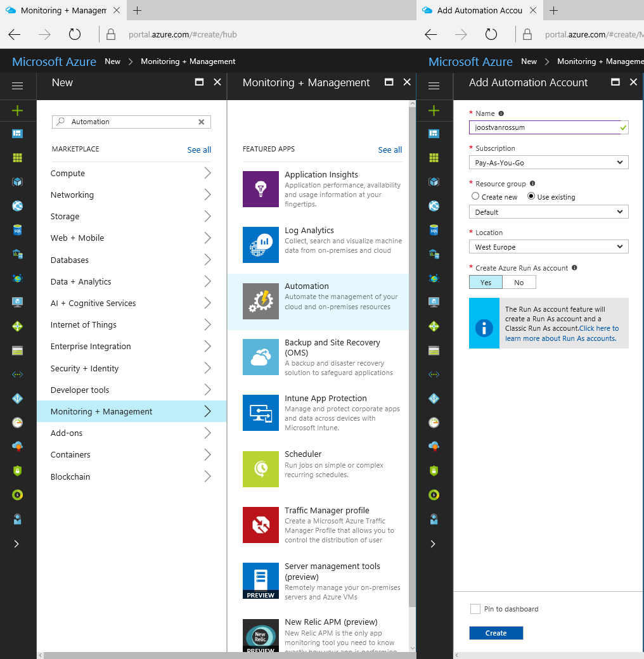
Task: Open the Location dropdown set to West Europe
Action: (548, 246)
